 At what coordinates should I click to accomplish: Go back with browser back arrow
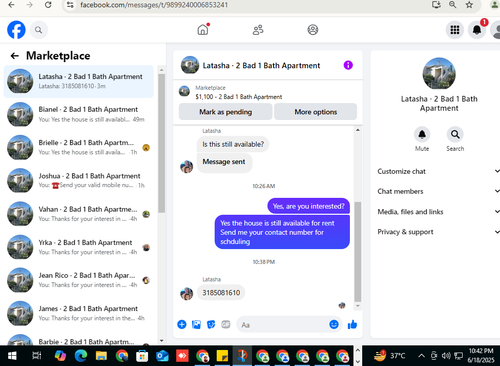[x=11, y=5]
